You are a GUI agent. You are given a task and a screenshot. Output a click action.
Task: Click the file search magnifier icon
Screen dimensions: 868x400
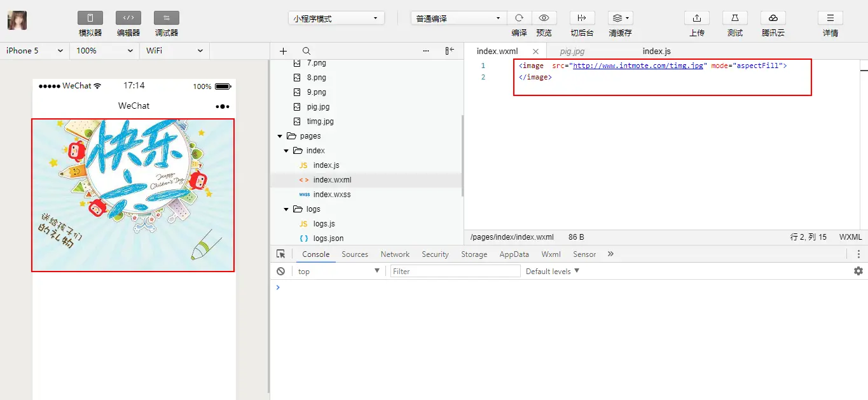[x=307, y=51]
